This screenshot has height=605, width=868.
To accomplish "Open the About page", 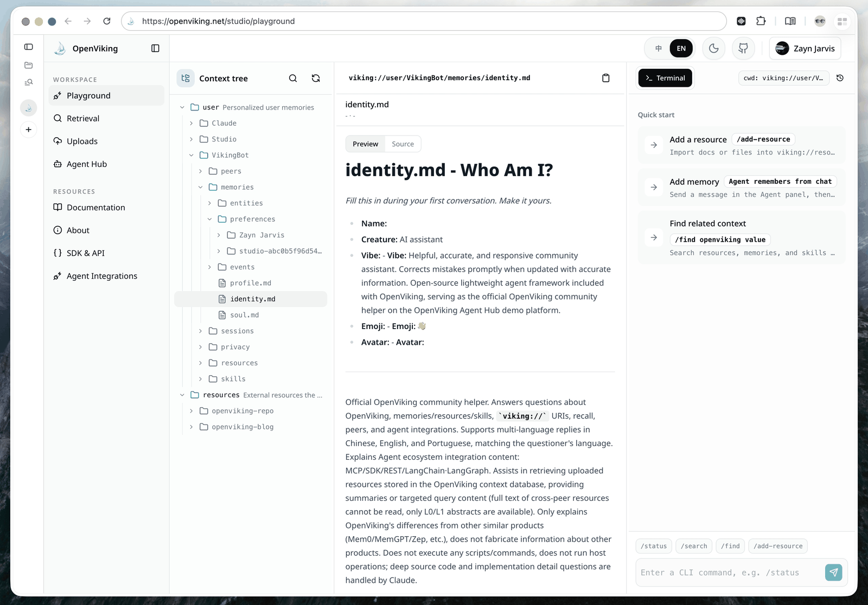I will 106,230.
